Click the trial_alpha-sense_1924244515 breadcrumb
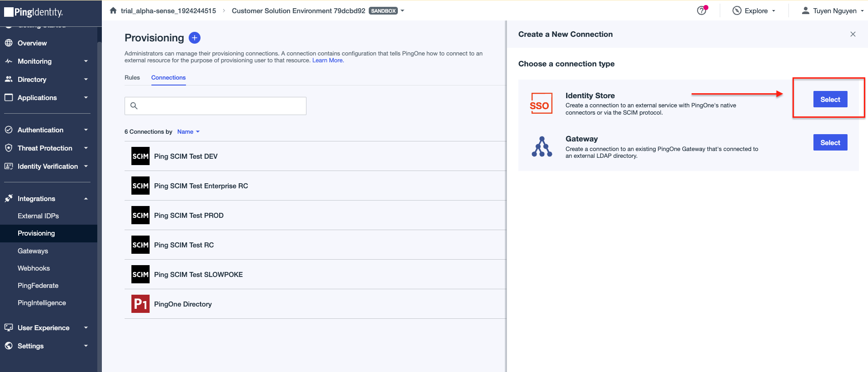 (x=168, y=11)
